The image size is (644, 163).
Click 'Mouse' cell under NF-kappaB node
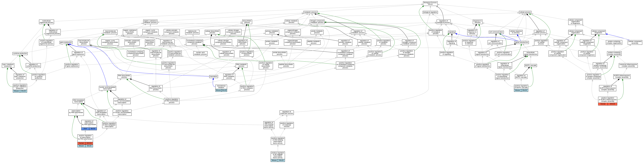click(x=274, y=160)
